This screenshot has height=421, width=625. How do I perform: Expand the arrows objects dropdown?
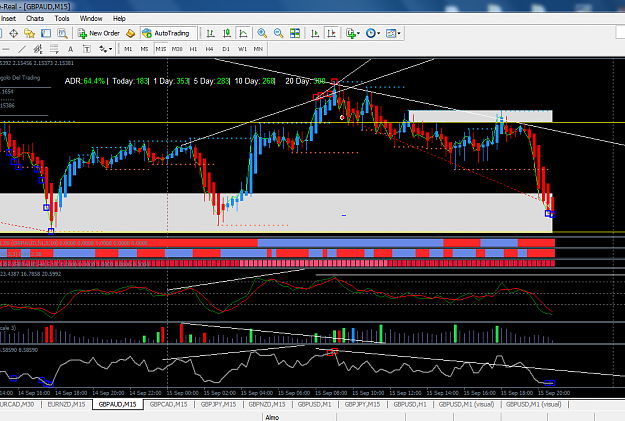pos(110,49)
